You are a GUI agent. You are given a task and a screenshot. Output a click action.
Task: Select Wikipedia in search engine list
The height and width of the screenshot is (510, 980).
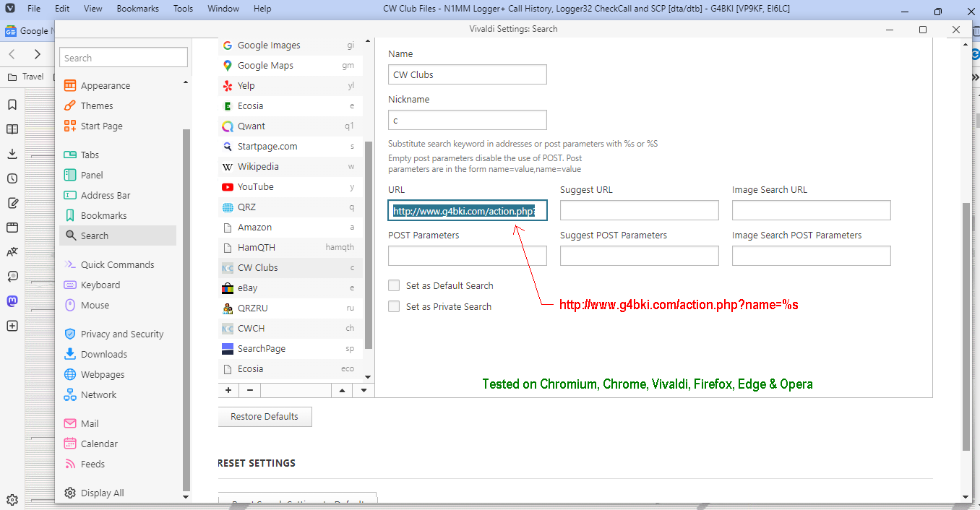coord(291,166)
